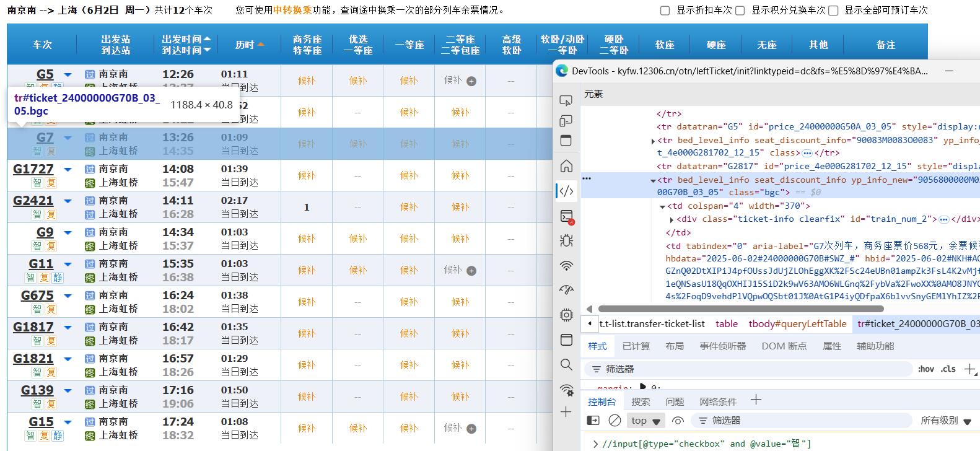Toggle the .cls element classes button
Viewport: 980px width, 451px height.
[948, 369]
